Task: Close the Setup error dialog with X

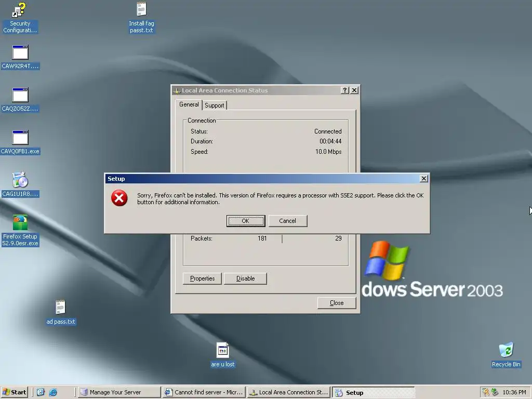Action: (x=424, y=179)
